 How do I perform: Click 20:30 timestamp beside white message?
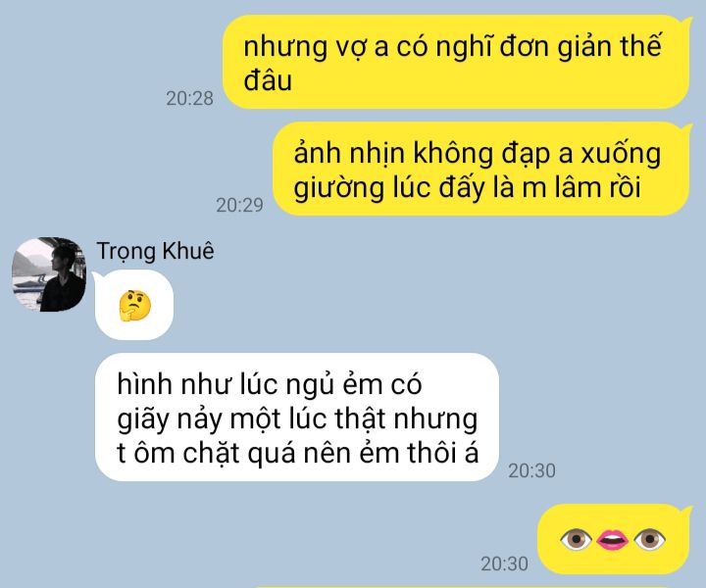point(531,471)
